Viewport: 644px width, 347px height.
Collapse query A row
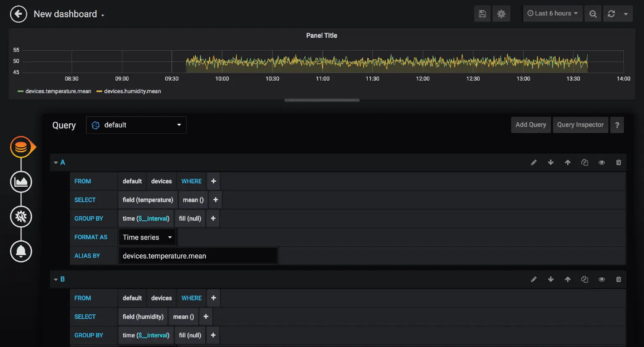pos(56,162)
